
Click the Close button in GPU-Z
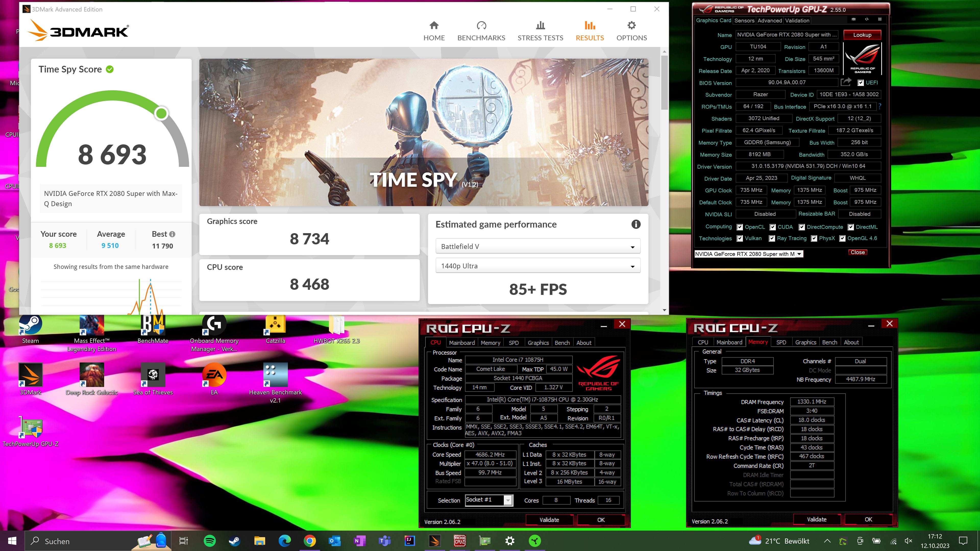857,252
